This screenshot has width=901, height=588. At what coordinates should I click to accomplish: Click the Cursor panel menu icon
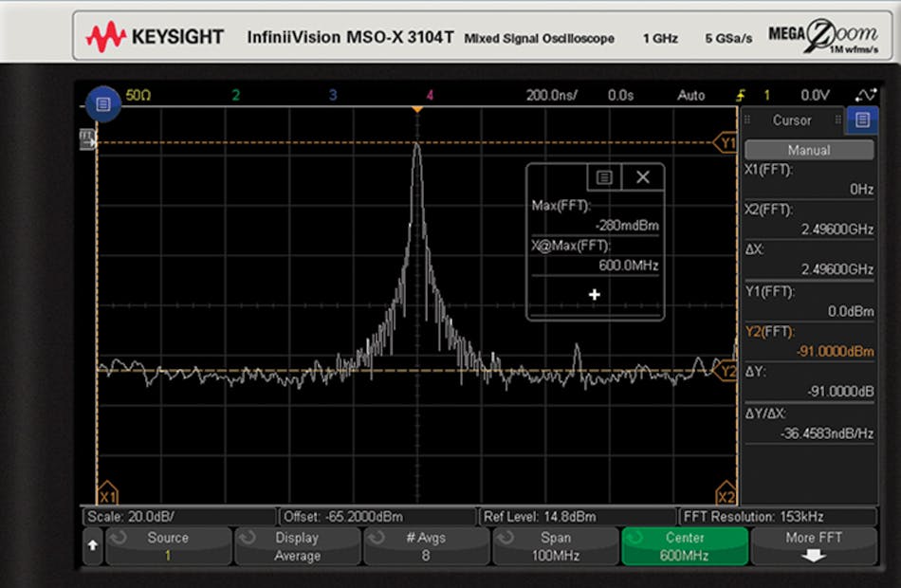click(862, 120)
